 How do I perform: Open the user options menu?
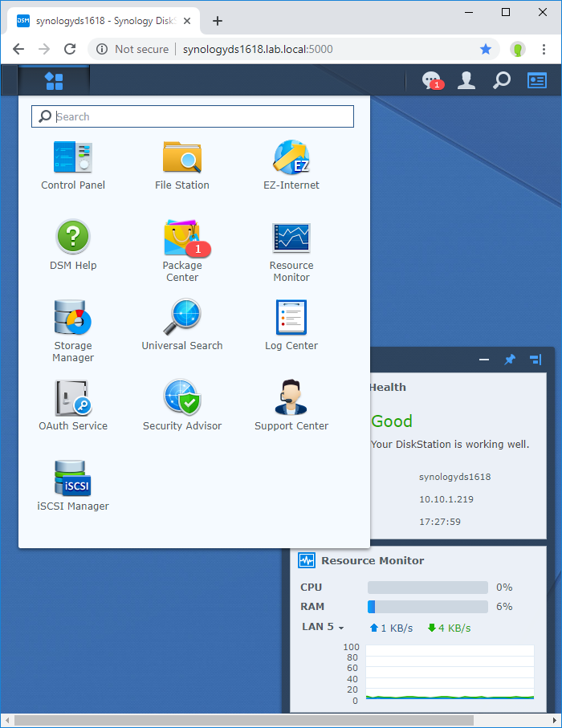(x=466, y=80)
